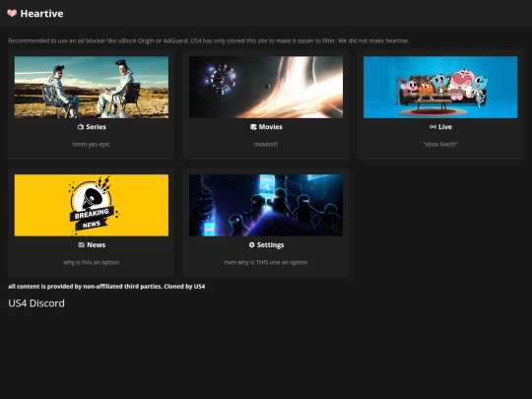Click the pink heart logo icon

pos(12,13)
